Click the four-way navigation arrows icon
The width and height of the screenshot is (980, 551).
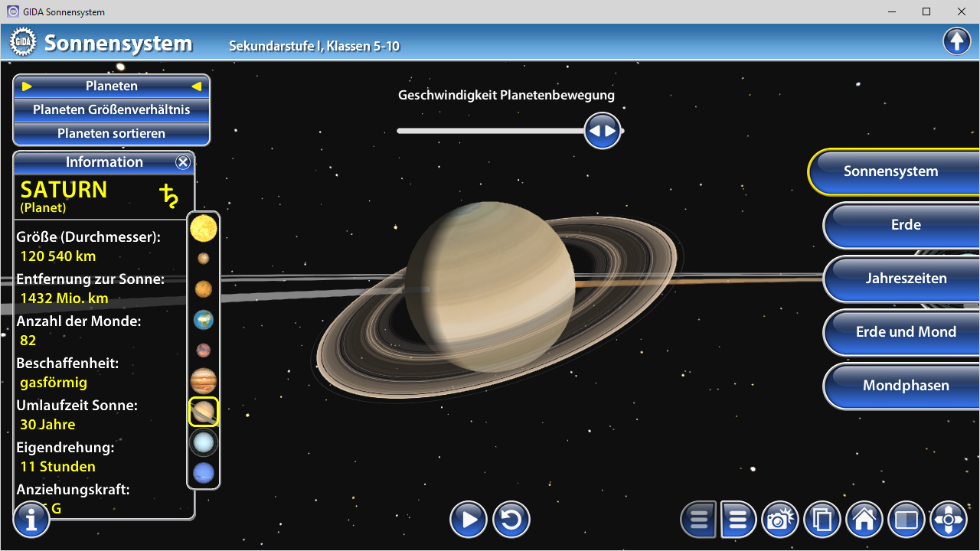pos(948,520)
